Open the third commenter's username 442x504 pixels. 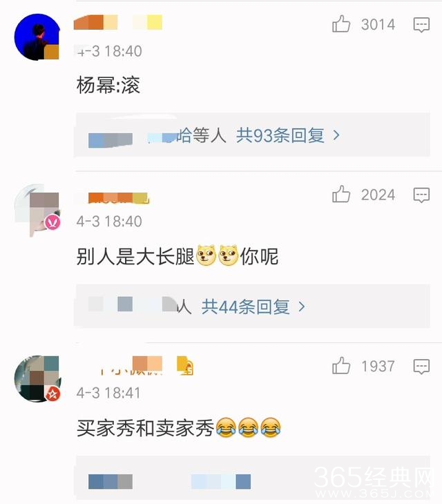click(131, 365)
